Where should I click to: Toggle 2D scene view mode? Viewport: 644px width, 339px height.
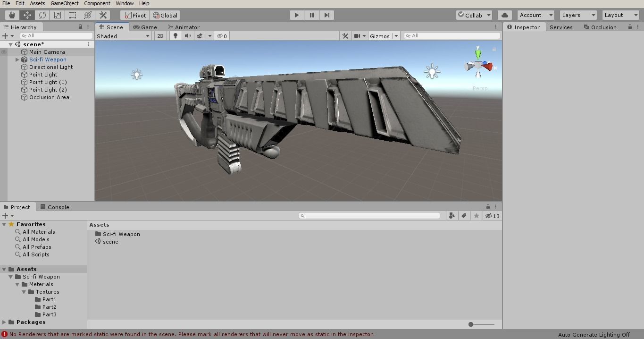[160, 36]
